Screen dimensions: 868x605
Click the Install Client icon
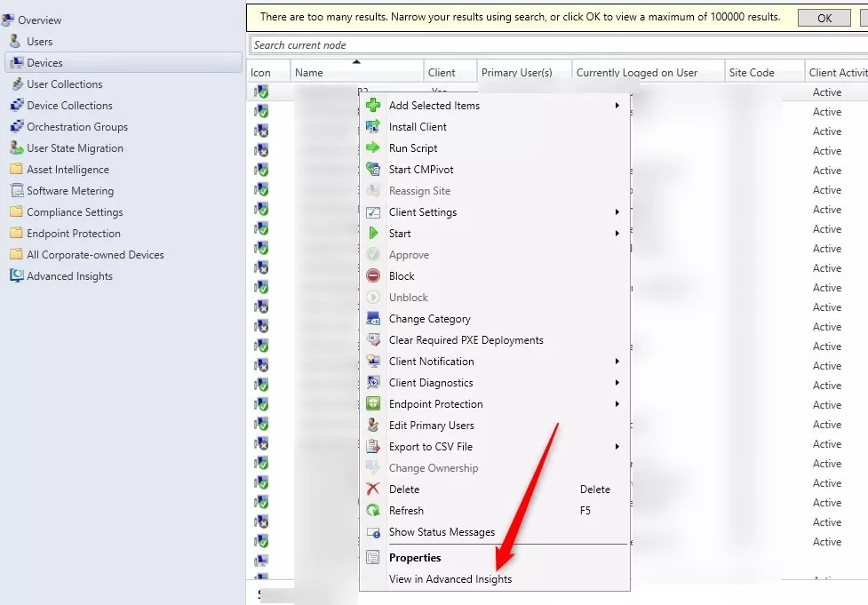[x=373, y=127]
